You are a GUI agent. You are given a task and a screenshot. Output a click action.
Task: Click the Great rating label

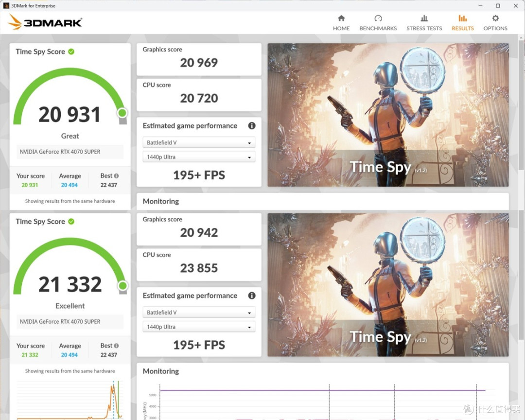point(70,136)
